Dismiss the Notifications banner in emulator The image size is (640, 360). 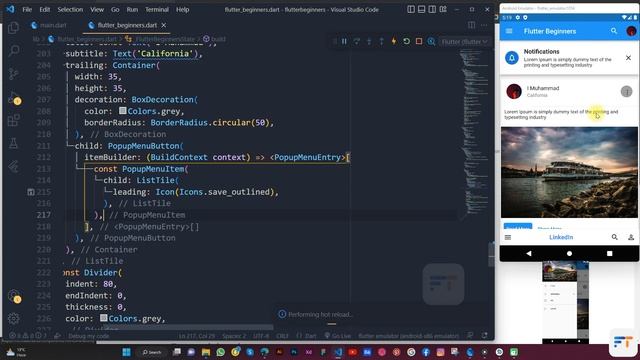click(x=628, y=58)
